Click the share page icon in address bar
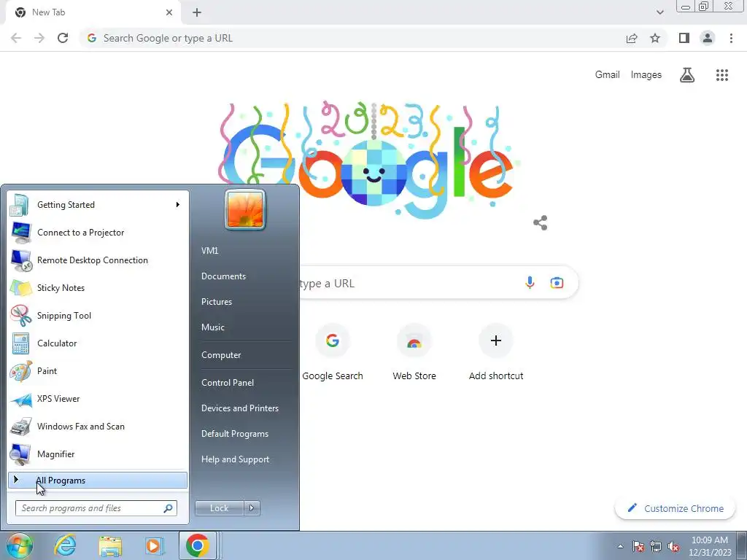 (632, 38)
